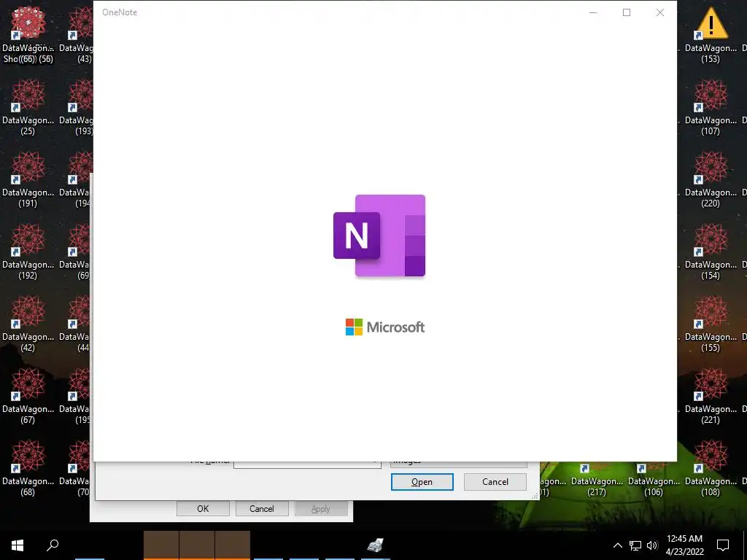This screenshot has width=747, height=560.
Task: Select the DataWagon (191) desktop shortcut
Action: [x=28, y=179]
